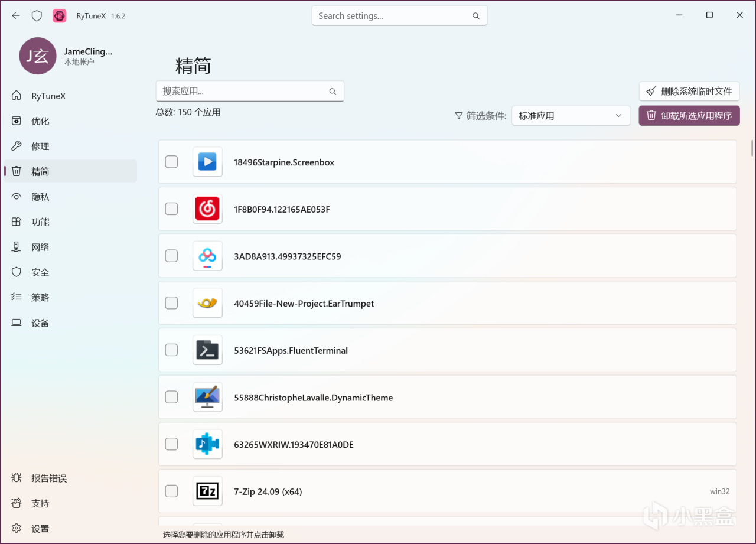Viewport: 756px width, 544px height.
Task: Open the RyTuneX home page in sidebar
Action: click(70, 96)
